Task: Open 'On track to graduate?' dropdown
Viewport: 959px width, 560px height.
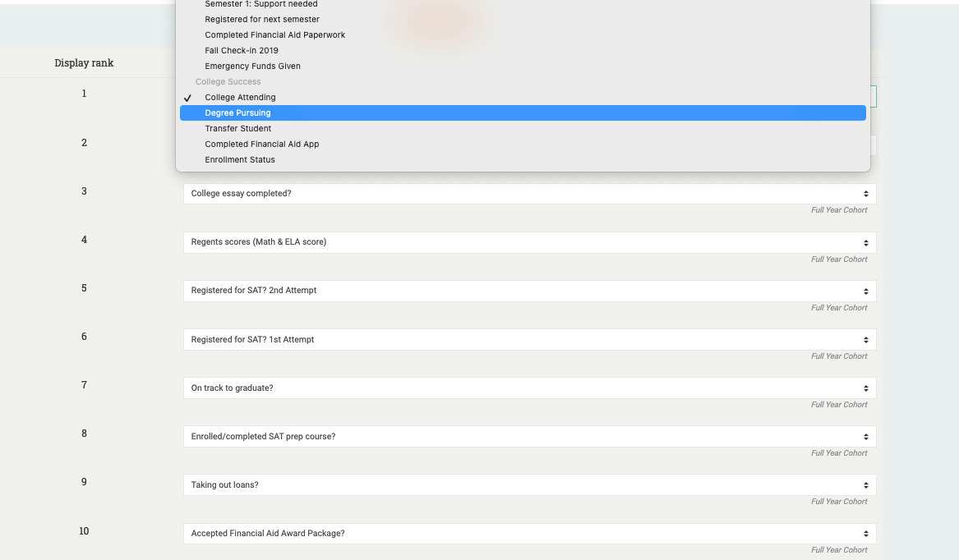Action: pos(529,388)
